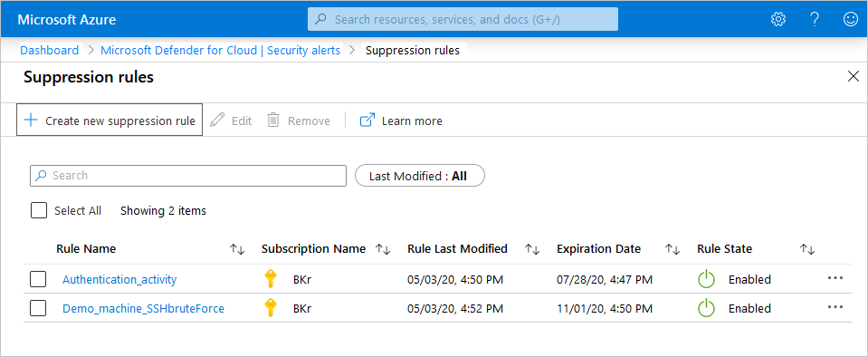
Task: Open the feedback smiley icon
Action: [x=850, y=19]
